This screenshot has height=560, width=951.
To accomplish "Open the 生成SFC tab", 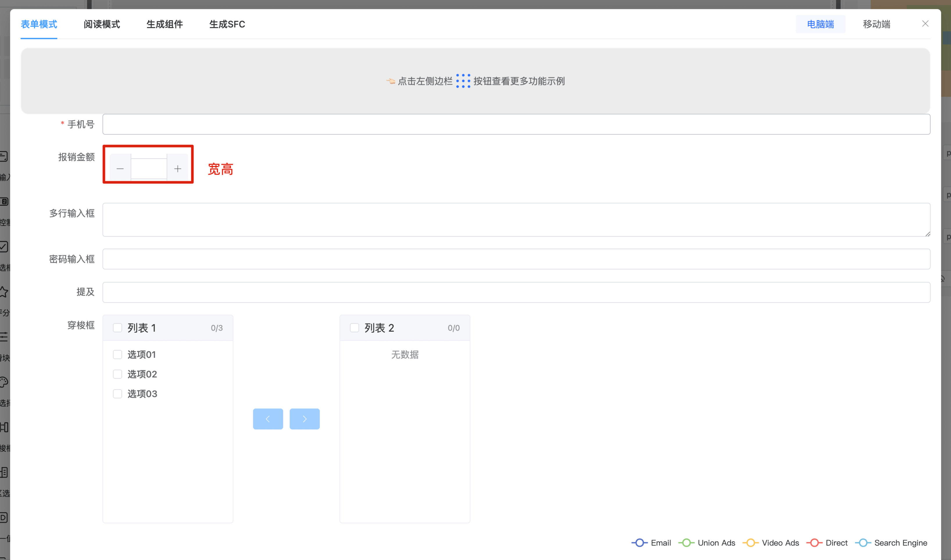I will click(227, 24).
